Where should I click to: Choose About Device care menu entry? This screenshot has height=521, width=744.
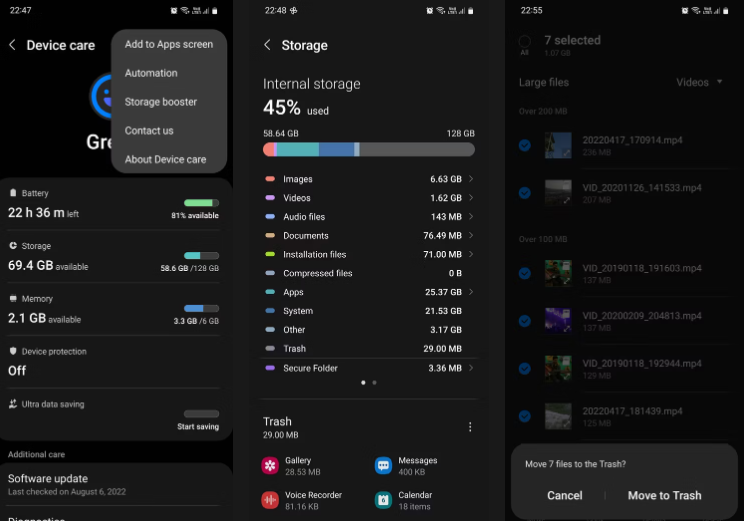click(169, 159)
